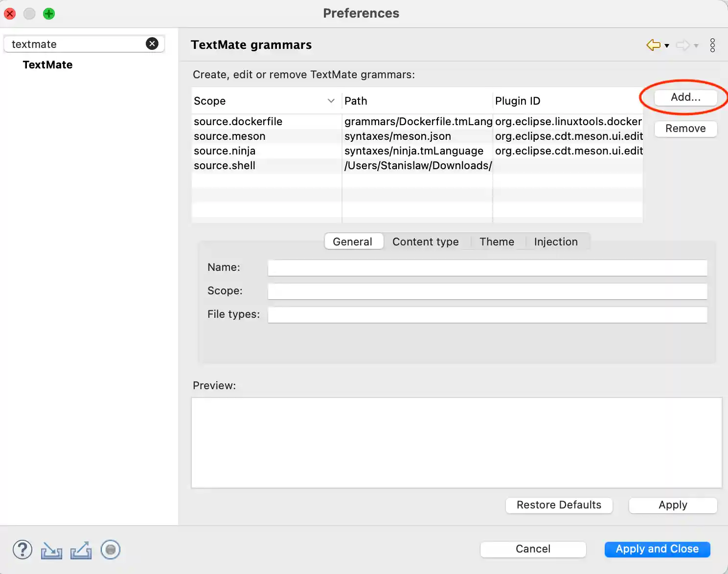Open the help question mark icon
Viewport: 728px width, 574px height.
coord(23,550)
